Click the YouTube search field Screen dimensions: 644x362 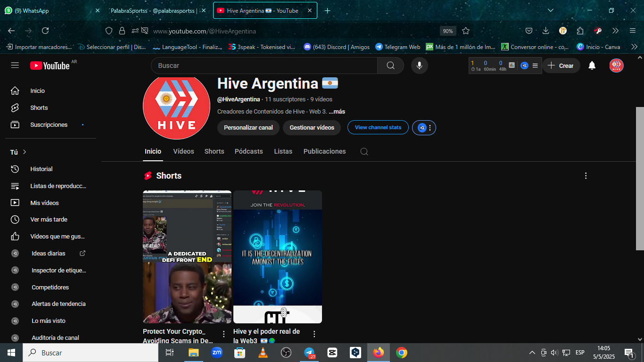264,66
